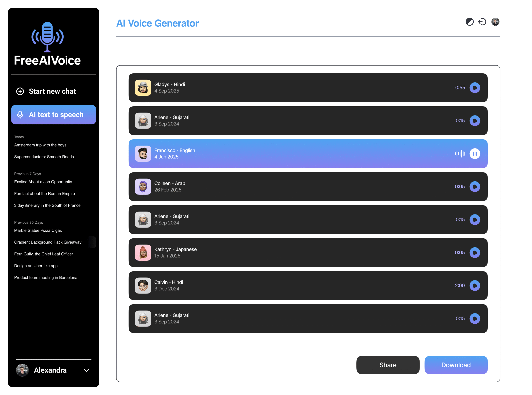Open Amsterdam trip with the boys chat

tap(40, 145)
